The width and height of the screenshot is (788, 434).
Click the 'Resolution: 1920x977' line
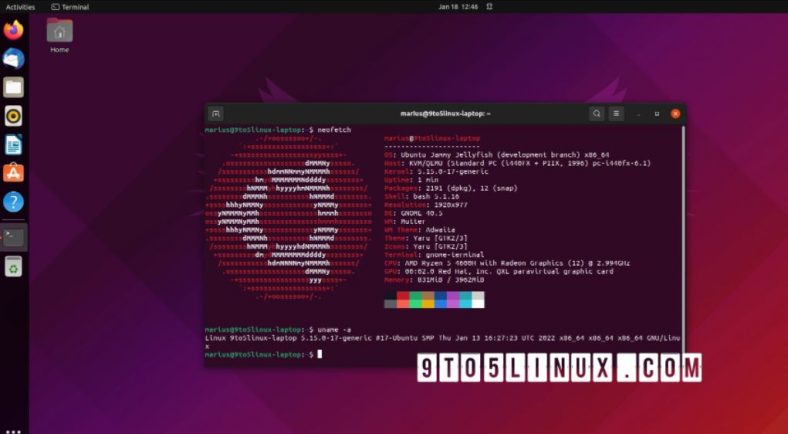point(427,205)
